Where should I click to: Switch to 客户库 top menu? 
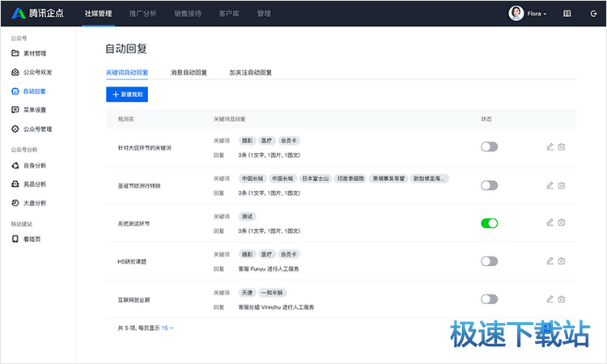(x=229, y=14)
